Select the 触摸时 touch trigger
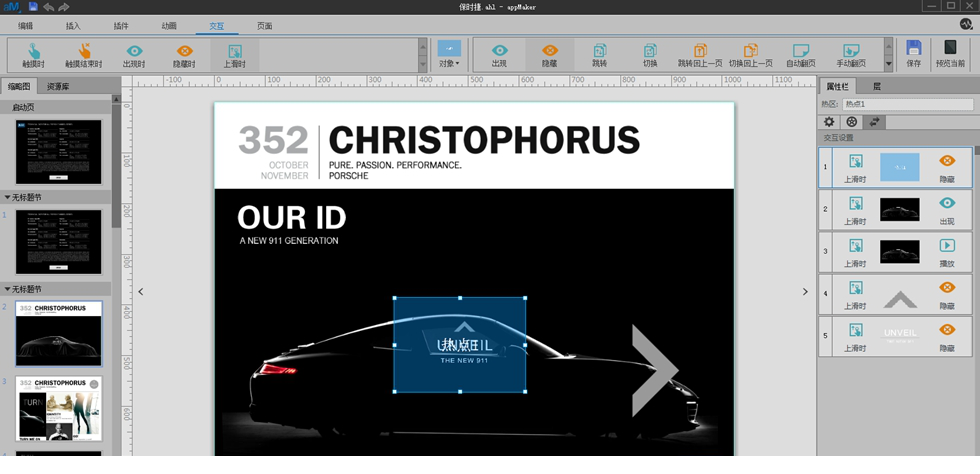Screen dimensions: 980x474 34,55
